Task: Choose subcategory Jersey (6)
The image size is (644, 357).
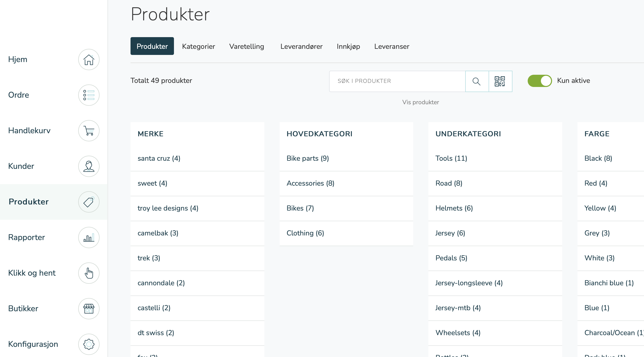Action: click(x=495, y=233)
